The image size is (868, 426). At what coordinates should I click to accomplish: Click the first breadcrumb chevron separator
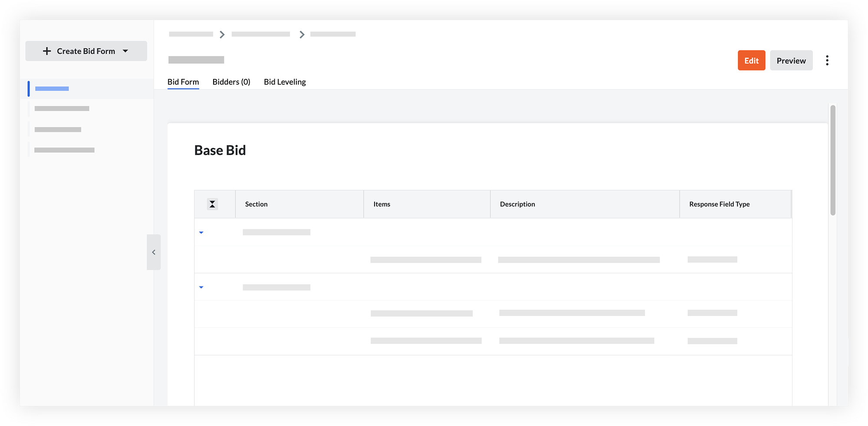tap(222, 34)
